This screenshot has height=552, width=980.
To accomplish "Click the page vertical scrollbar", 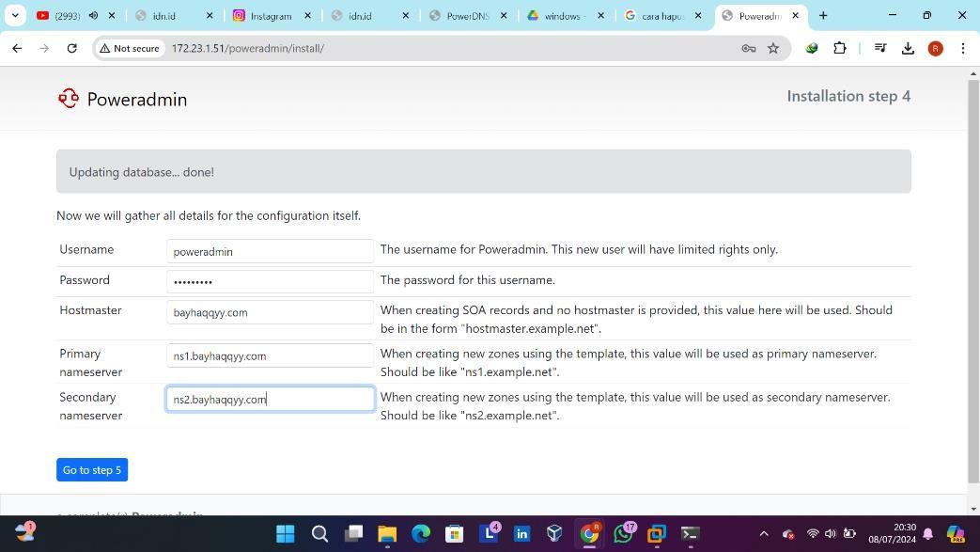I will 973,281.
